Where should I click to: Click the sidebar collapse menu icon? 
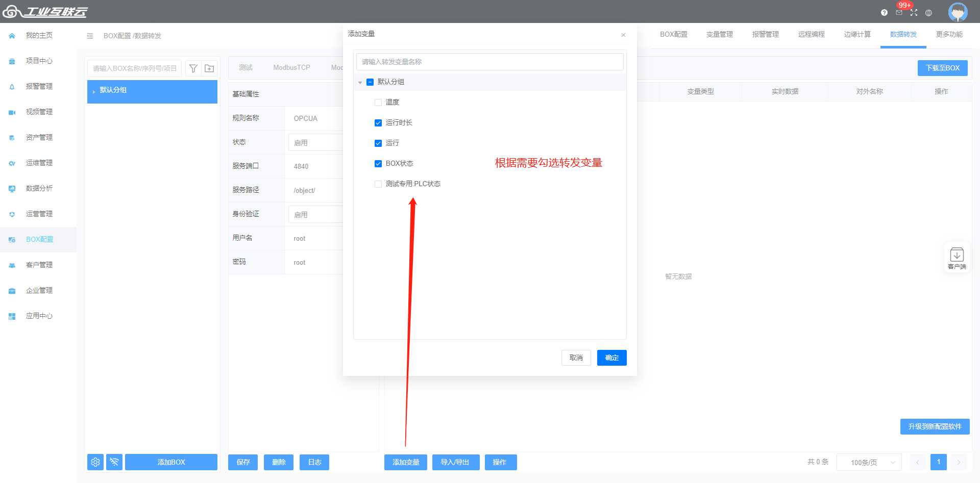point(90,36)
